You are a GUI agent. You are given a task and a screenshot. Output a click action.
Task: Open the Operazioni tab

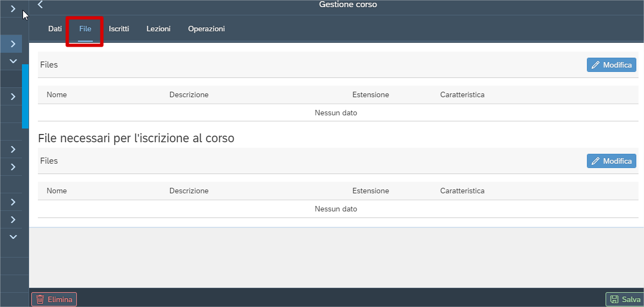click(x=206, y=29)
